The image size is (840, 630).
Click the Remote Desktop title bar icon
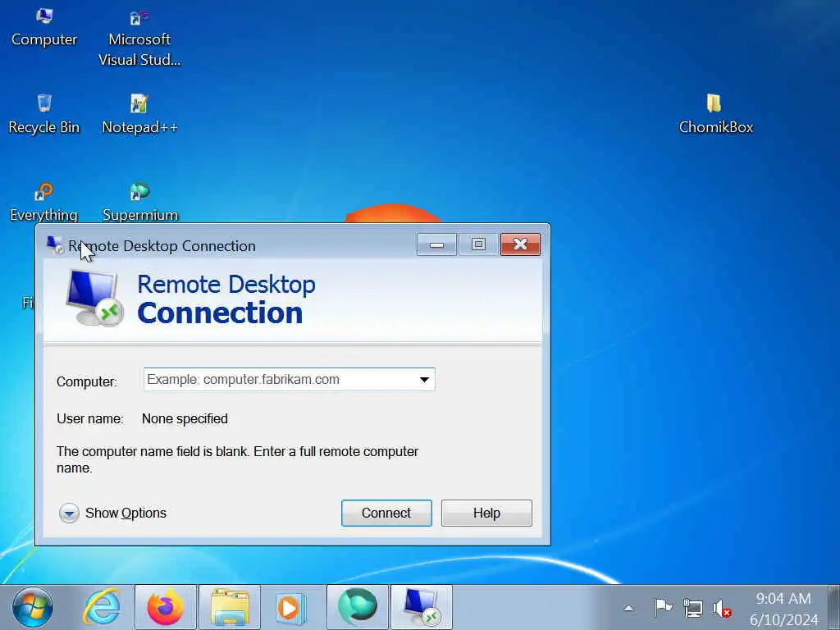(55, 244)
